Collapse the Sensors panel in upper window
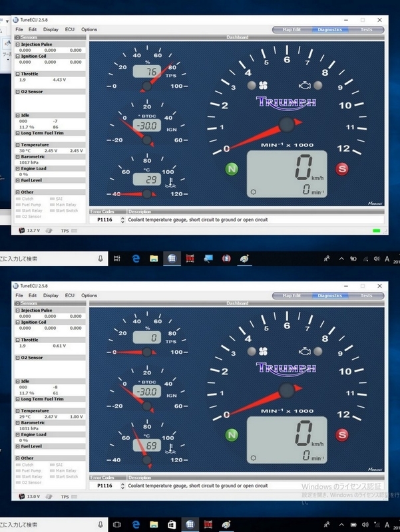This screenshot has height=532, width=400. click(18, 37)
